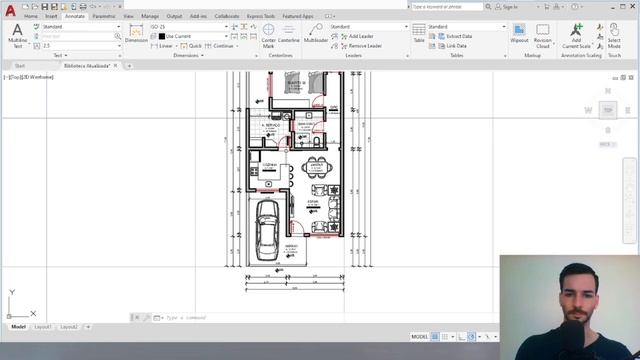Viewport: 640px width, 360px height.
Task: Insert a Center Mark
Action: pyautogui.click(x=269, y=36)
